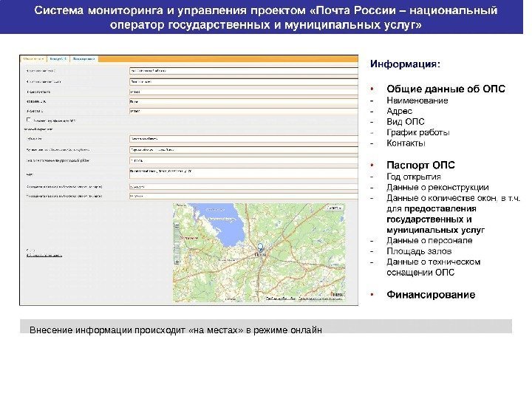This screenshot has width=532, height=399.
Task: Click the 'Финансирование' heading
Action: (x=431, y=295)
